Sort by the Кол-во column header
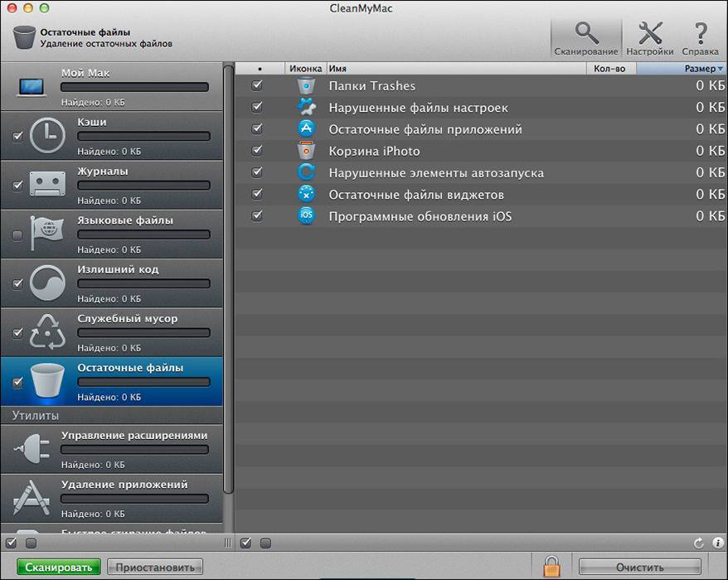Viewport: 728px width, 580px height. 609,68
